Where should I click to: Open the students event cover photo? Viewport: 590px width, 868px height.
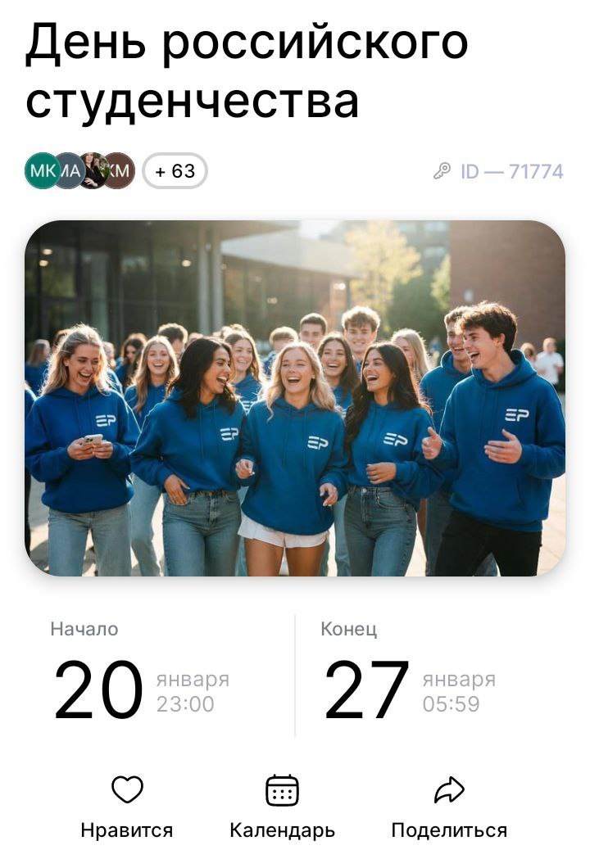295,398
